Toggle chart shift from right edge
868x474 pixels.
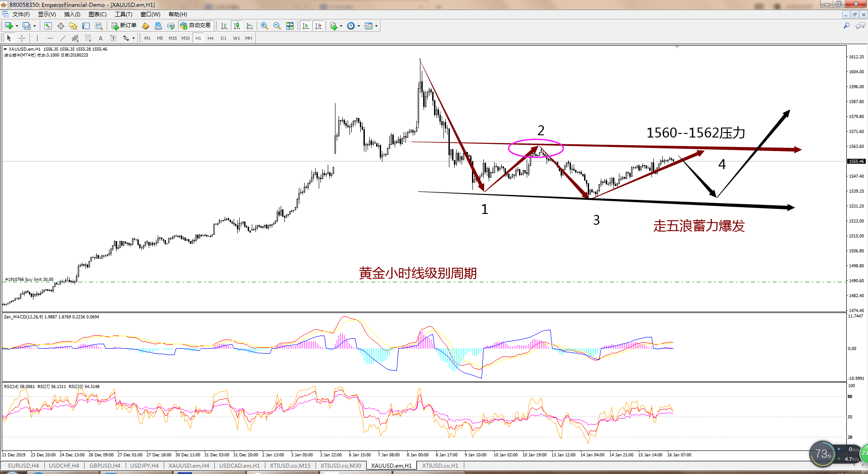(x=318, y=26)
